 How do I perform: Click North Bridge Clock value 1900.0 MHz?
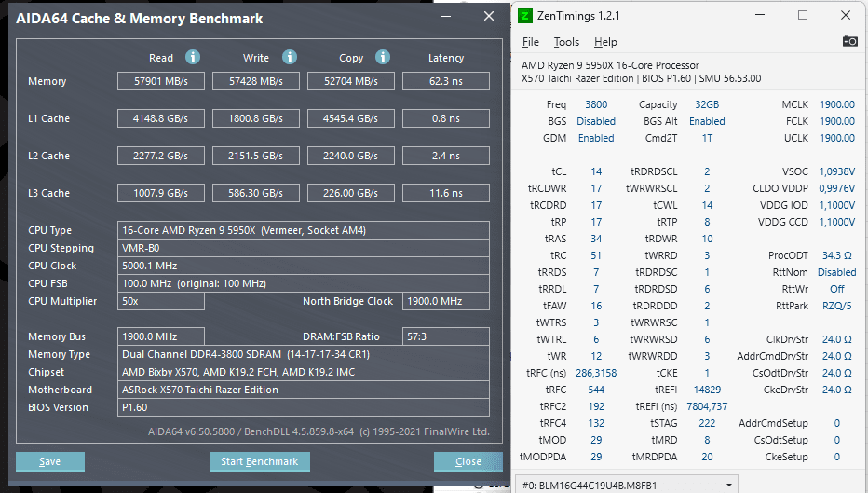coord(445,301)
